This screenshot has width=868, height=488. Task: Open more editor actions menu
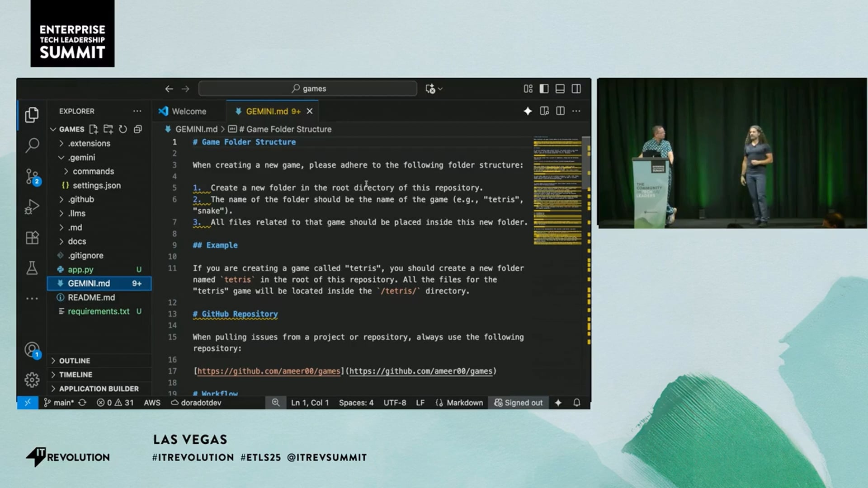(x=576, y=111)
